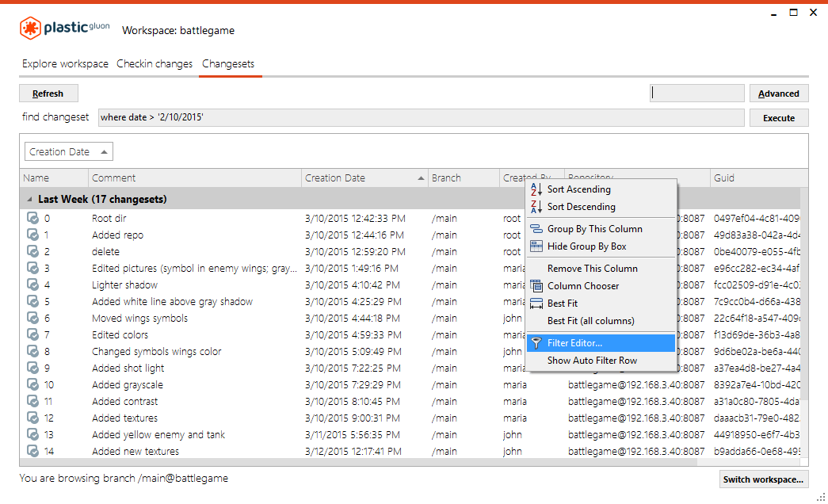Image resolution: width=828 pixels, height=504 pixels.
Task: Click the Best Fit icon in menu
Action: 536,304
